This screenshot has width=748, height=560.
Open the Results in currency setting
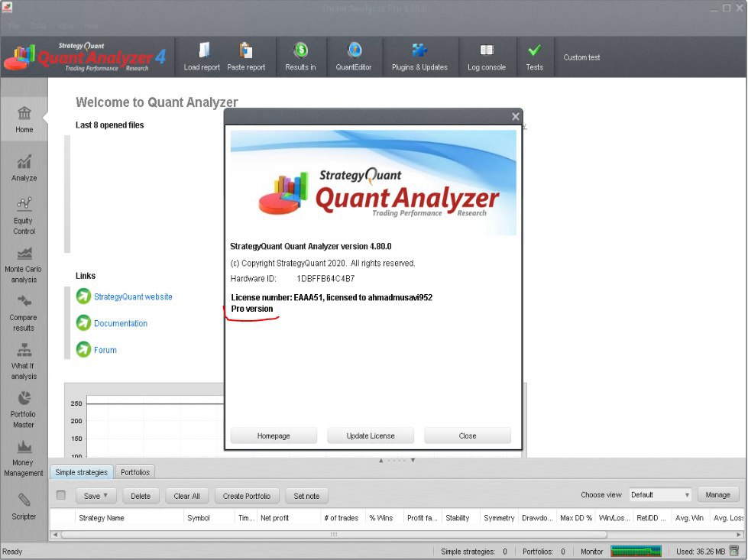300,57
